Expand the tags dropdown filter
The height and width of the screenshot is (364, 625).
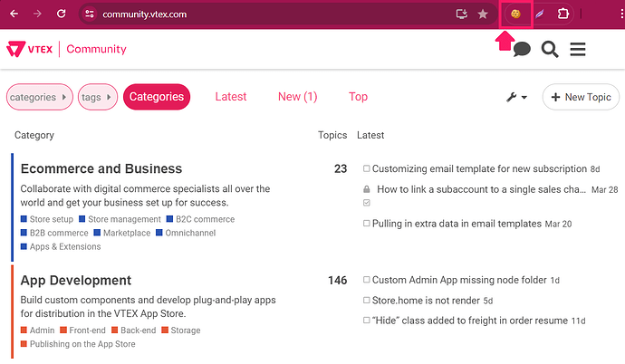click(x=98, y=97)
